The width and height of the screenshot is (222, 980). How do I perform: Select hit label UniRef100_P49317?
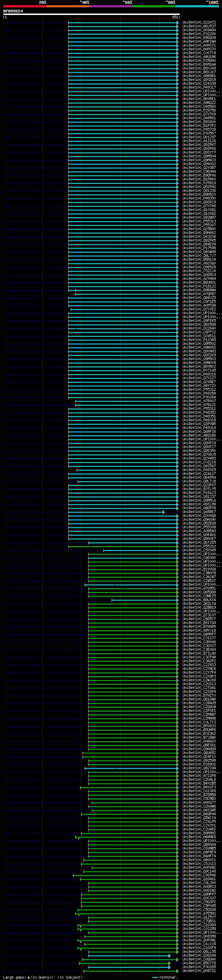[x=199, y=88]
